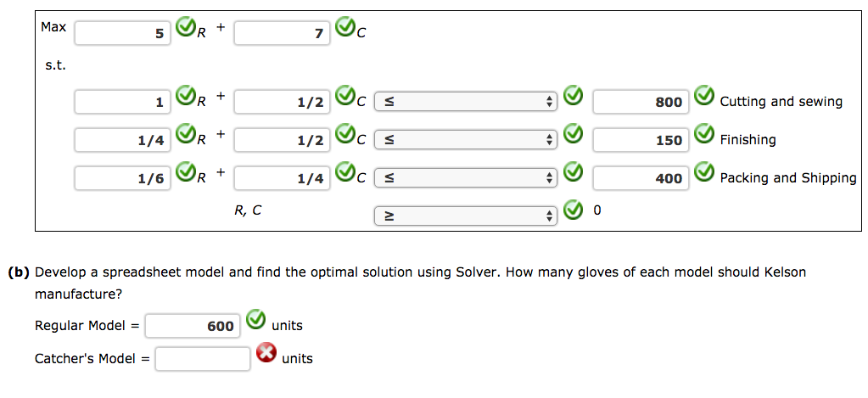Click the Max objective R coefficient field
This screenshot has height=398, width=868.
(x=122, y=34)
